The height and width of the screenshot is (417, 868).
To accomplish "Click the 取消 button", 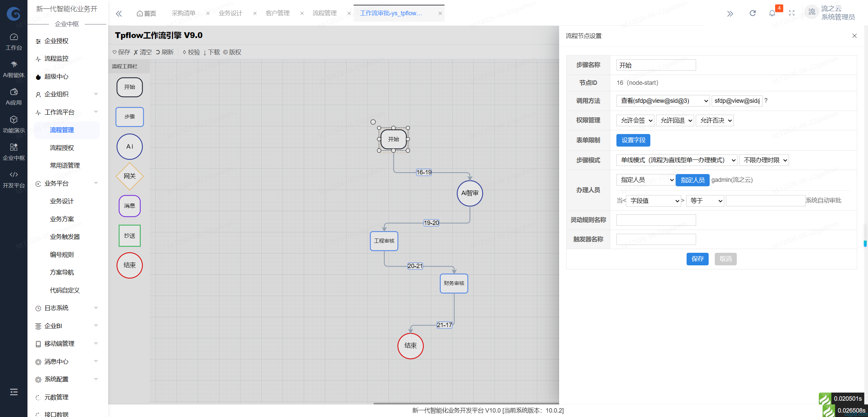I will click(x=726, y=259).
